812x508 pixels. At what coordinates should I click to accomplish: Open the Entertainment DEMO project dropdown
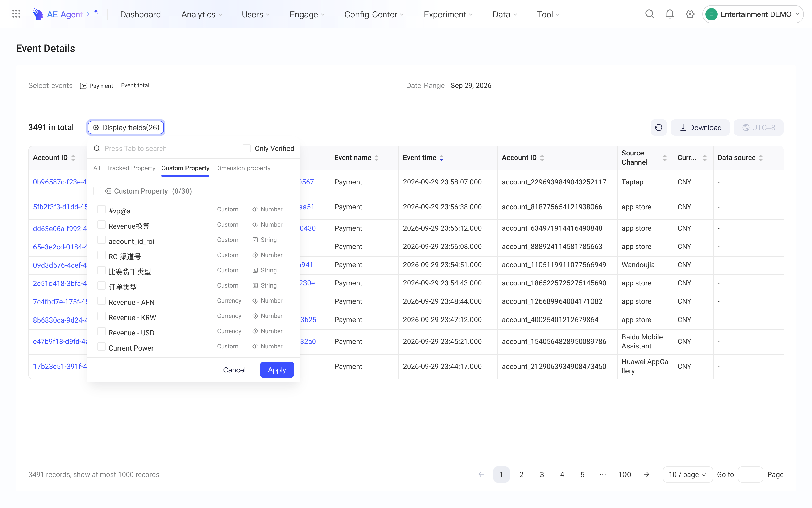coord(753,14)
